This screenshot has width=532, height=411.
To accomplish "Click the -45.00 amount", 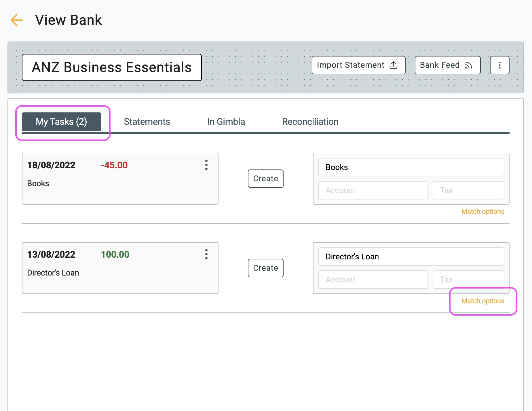I will click(x=114, y=165).
